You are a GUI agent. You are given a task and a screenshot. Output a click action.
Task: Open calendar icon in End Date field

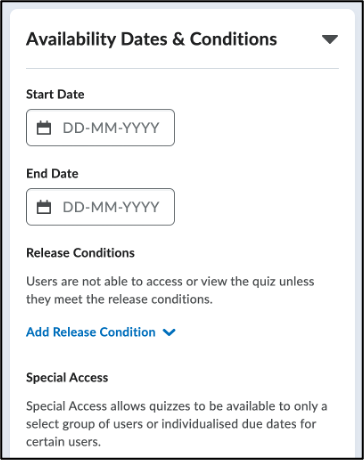click(44, 207)
